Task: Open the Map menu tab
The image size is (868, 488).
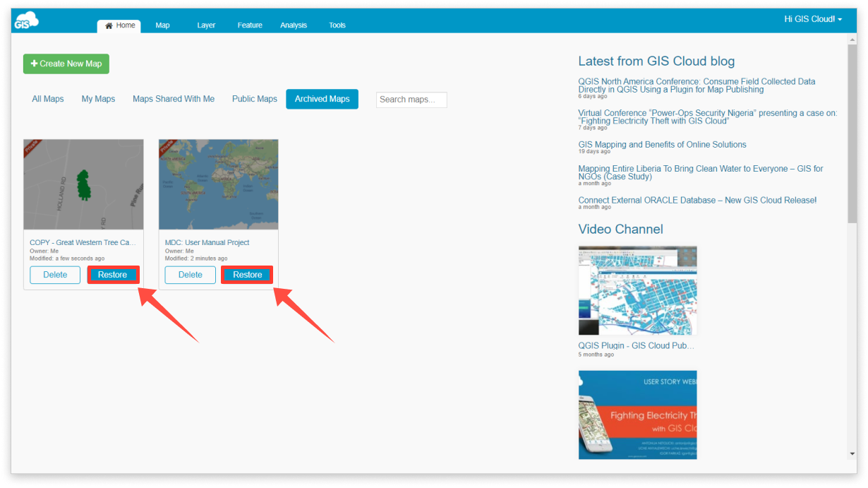Action: click(162, 25)
